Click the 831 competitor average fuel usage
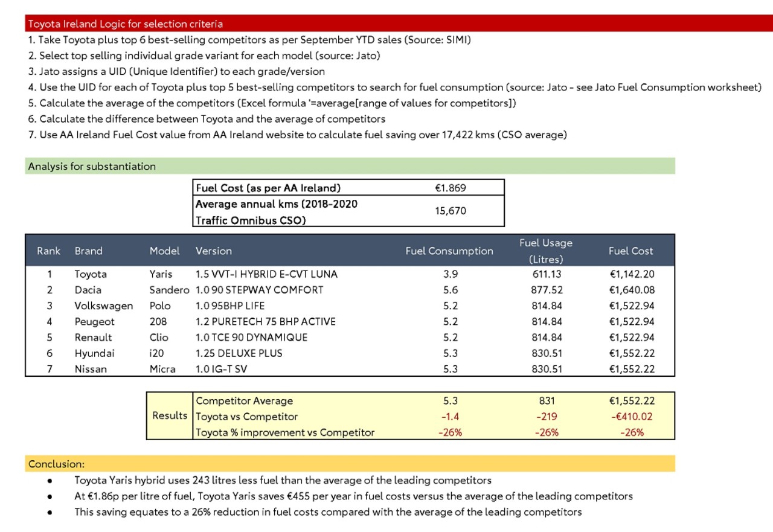Screen dimensions: 773x532 (x=547, y=401)
